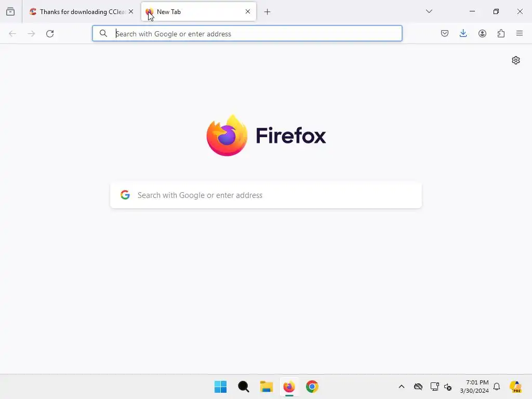Viewport: 532px width, 399px height.
Task: Open a new tab with plus button
Action: [x=268, y=12]
